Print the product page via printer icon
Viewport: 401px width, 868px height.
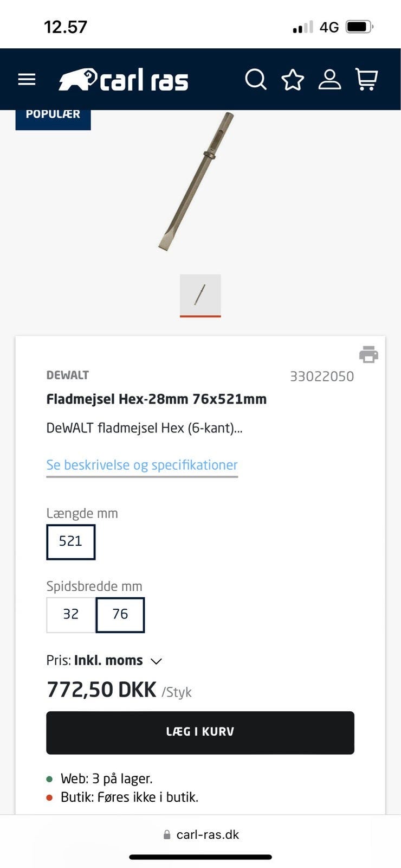pyautogui.click(x=368, y=354)
